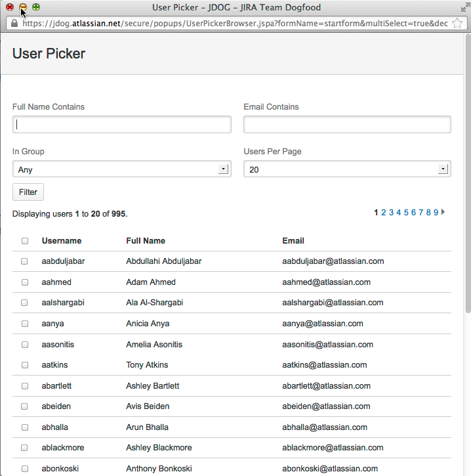This screenshot has height=476, width=471.
Task: Open the In Group dropdown
Action: click(x=121, y=169)
